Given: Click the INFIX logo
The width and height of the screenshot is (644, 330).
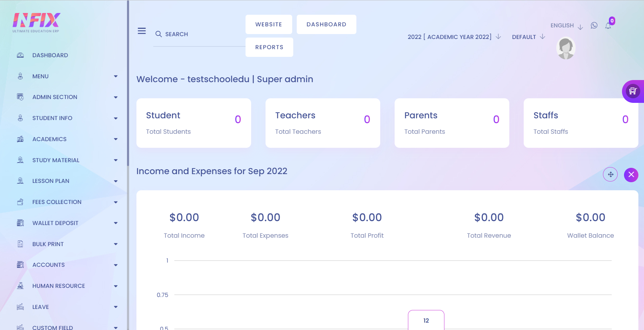Looking at the screenshot, I should [x=36, y=22].
